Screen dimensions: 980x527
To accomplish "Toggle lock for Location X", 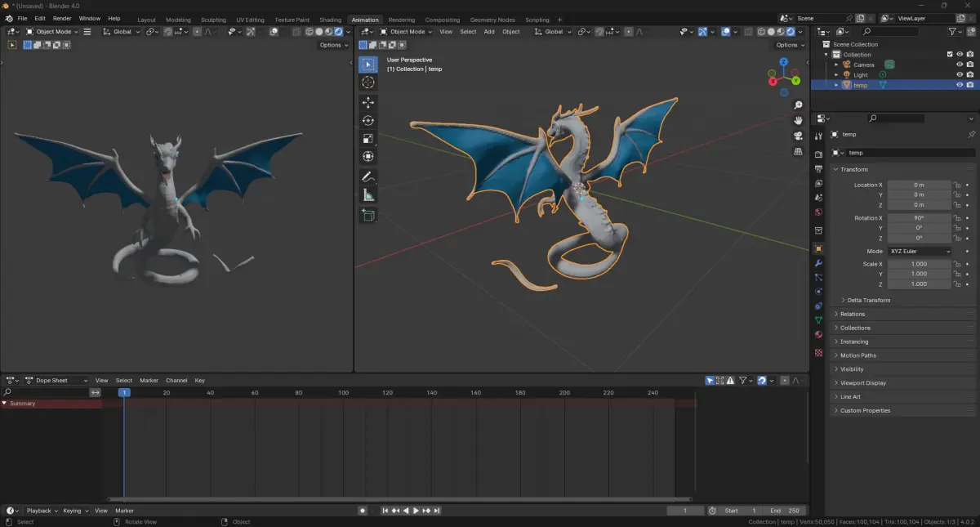I will point(957,185).
